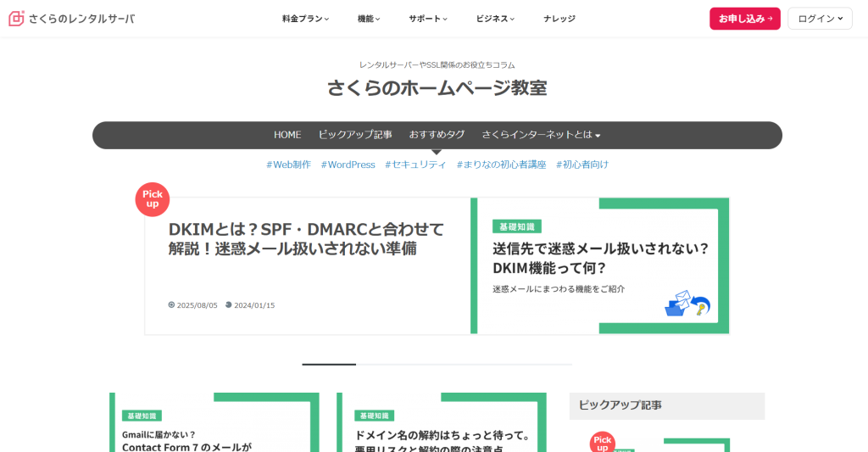The width and height of the screenshot is (868, 452).
Task: Open the ログイン dropdown
Action: 820,19
